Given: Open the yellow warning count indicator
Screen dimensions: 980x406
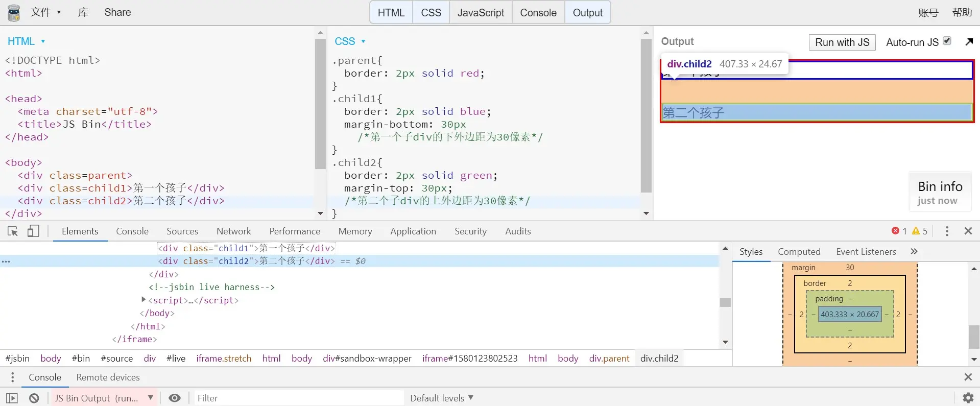Looking at the screenshot, I should coord(920,231).
